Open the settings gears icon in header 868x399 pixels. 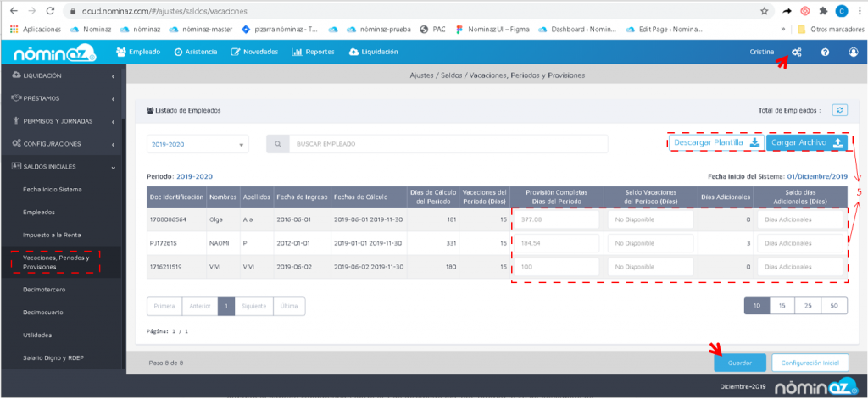tap(797, 53)
